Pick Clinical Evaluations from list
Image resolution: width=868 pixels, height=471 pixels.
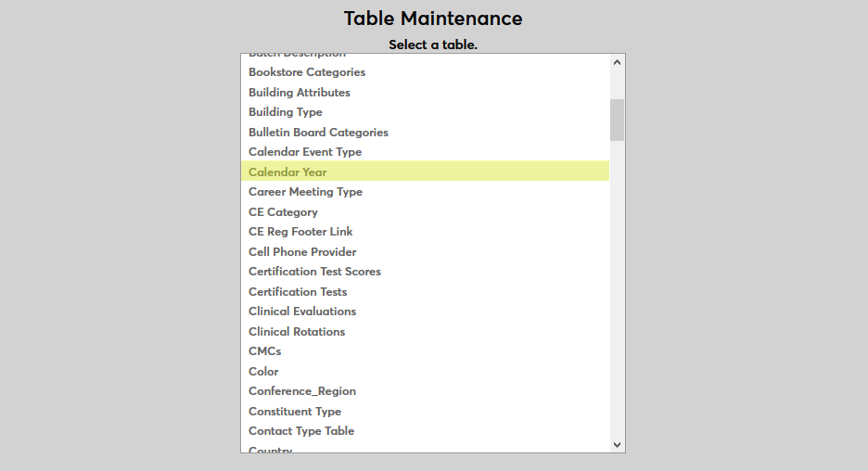point(302,312)
